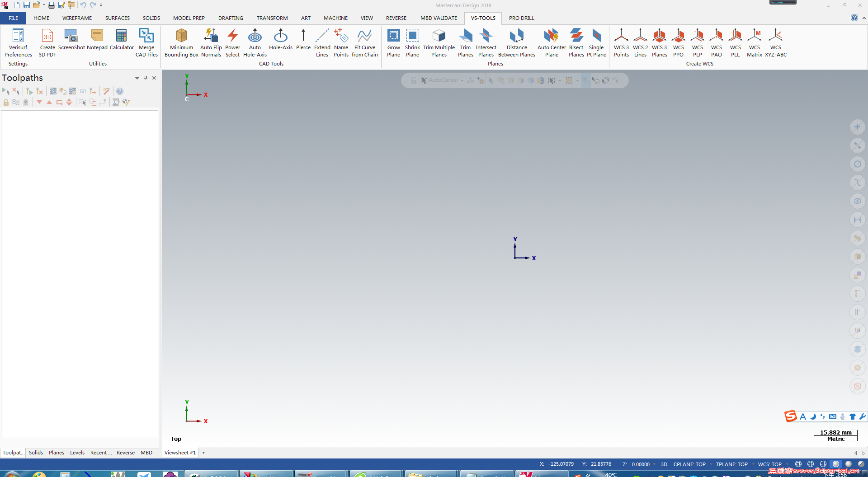Select Trim Multiple Planes
868x477 pixels.
click(x=439, y=42)
